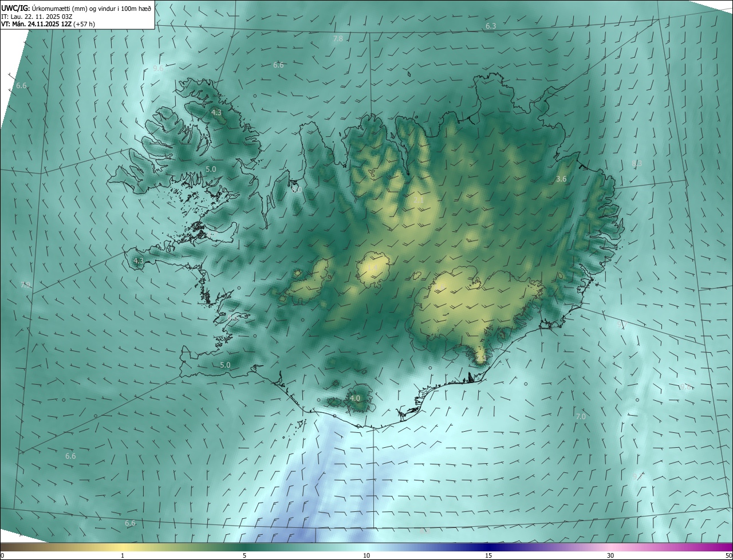Click the colorbar tick label '1'
The image size is (733, 560).
(x=123, y=555)
